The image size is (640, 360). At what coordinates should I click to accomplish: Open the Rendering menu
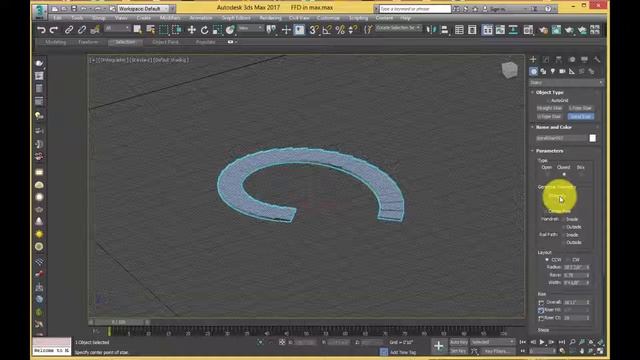[x=270, y=18]
